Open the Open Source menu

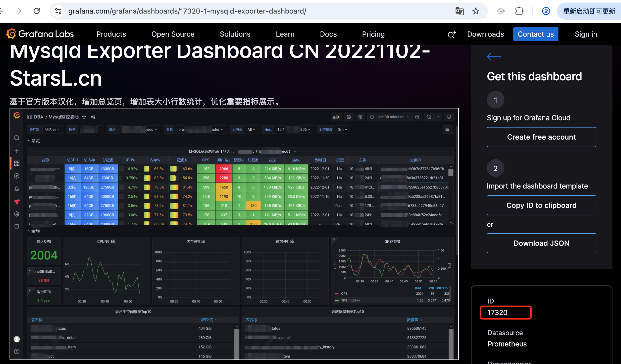click(x=173, y=34)
